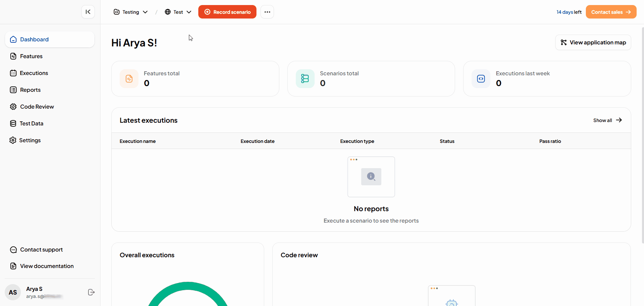
Task: Click the No reports placeholder image
Action: click(x=371, y=177)
